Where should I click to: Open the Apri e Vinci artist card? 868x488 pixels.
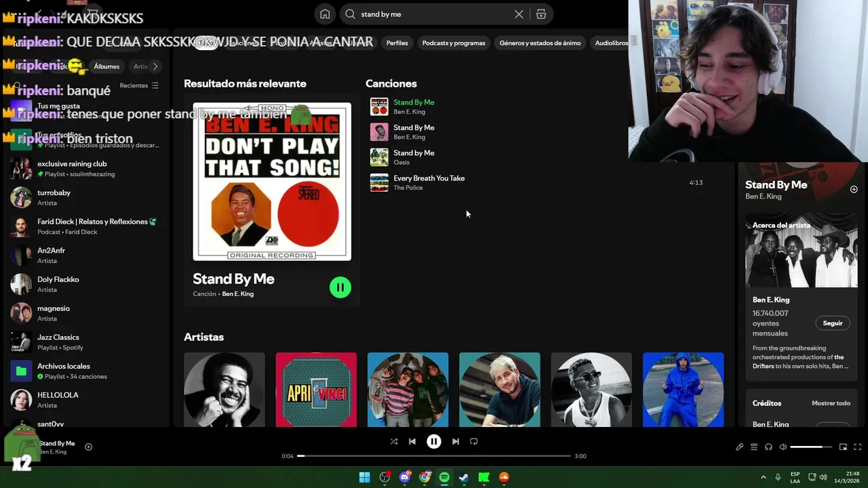(x=316, y=390)
